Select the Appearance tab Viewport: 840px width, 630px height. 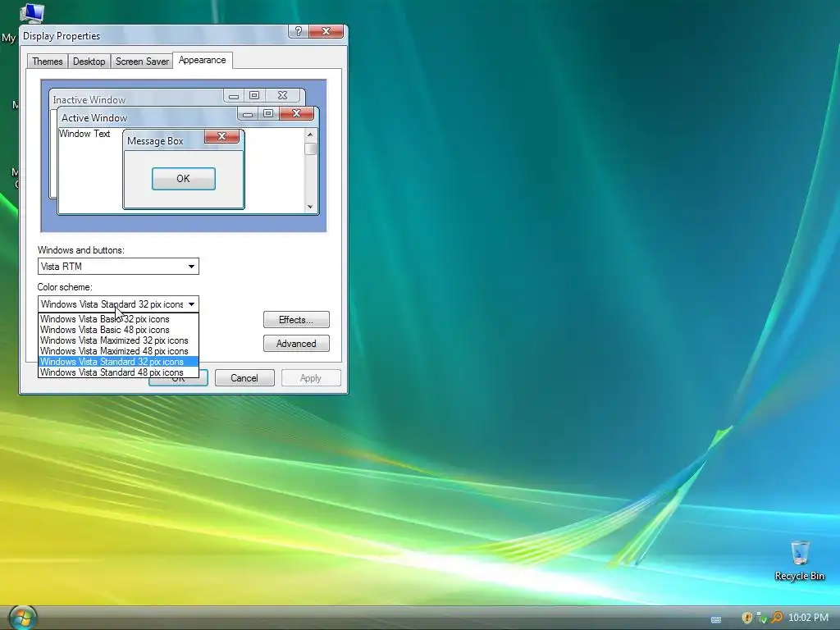point(202,60)
